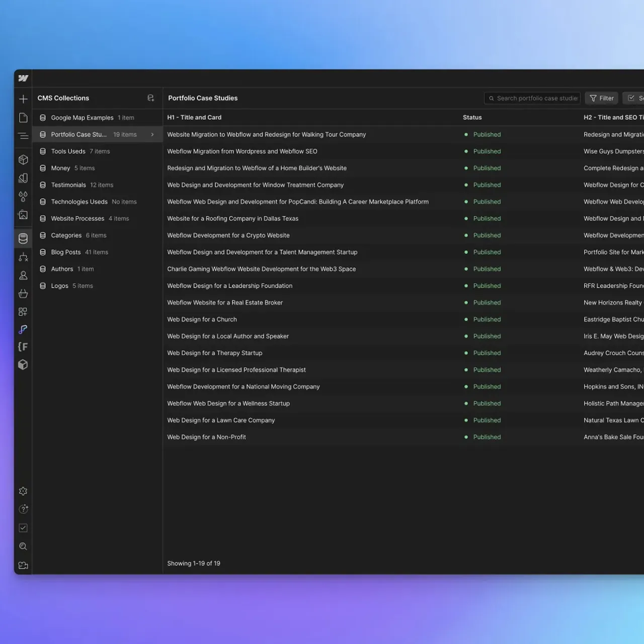Open the Users panel icon

(23, 275)
